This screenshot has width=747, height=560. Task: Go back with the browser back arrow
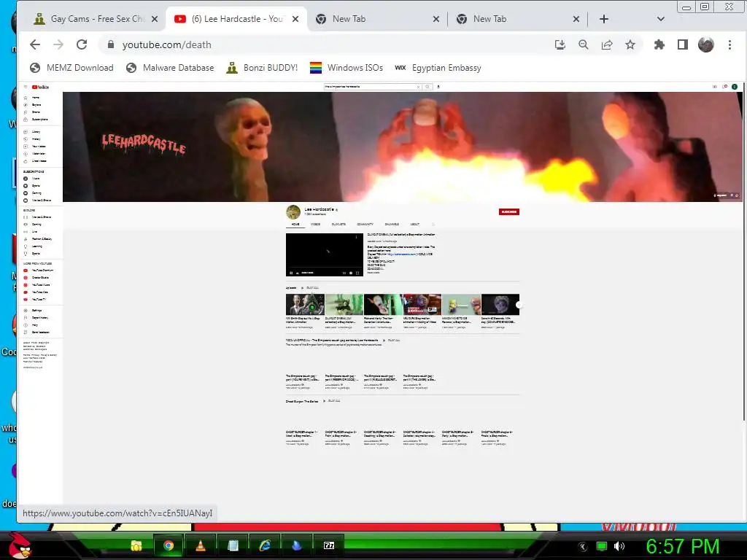pos(35,44)
